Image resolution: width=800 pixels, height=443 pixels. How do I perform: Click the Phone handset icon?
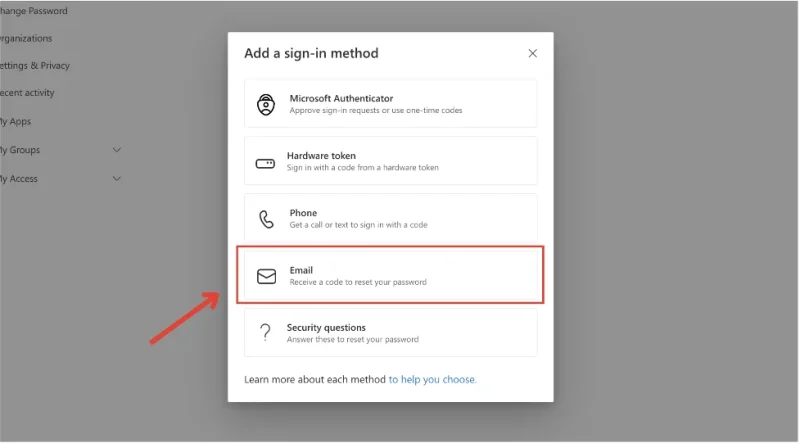pos(266,219)
